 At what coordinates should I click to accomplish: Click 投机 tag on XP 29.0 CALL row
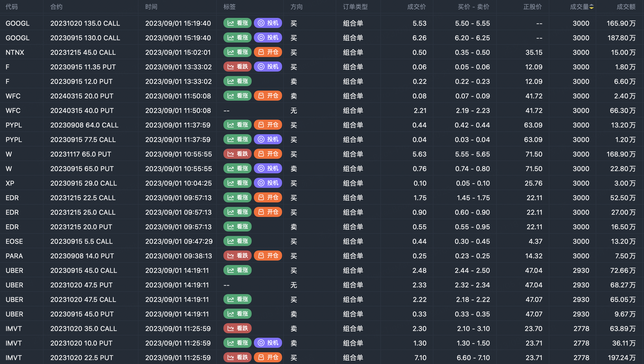(x=268, y=183)
